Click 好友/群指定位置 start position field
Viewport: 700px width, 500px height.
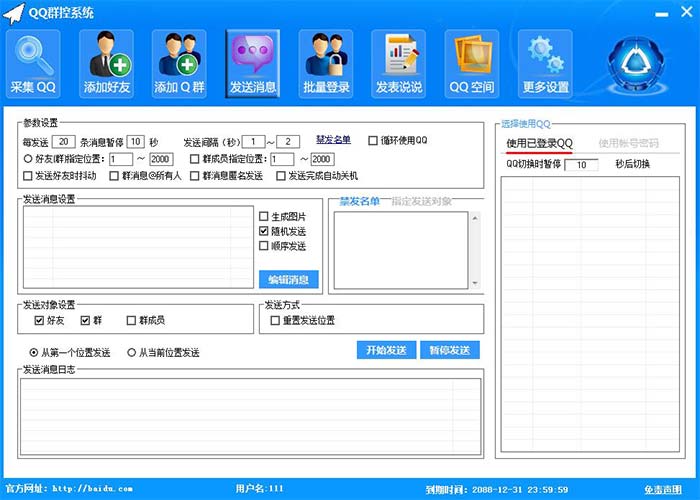click(121, 159)
